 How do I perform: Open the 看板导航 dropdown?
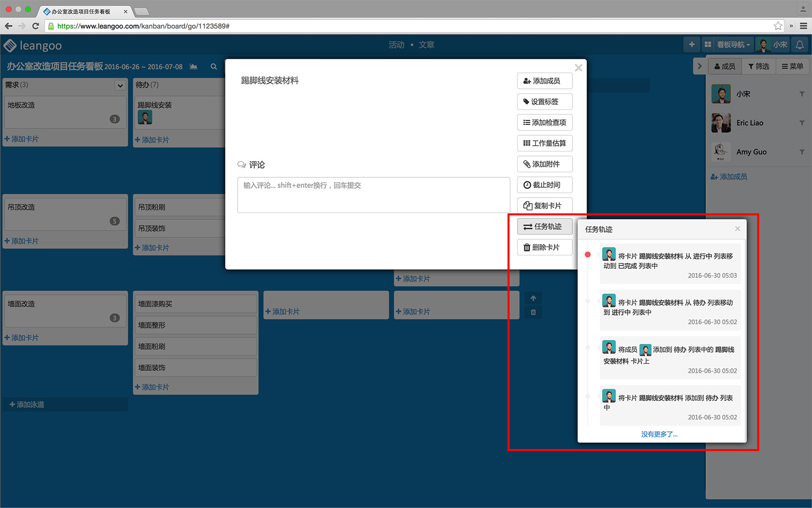point(733,45)
